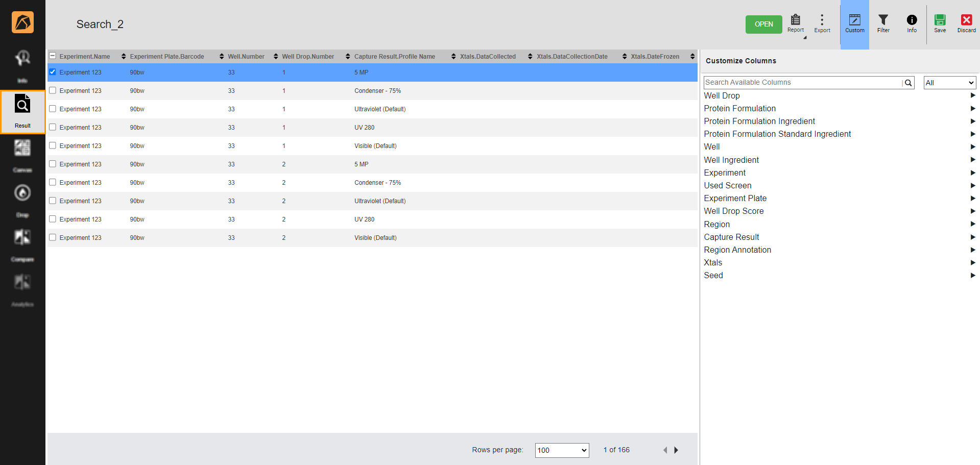Image resolution: width=980 pixels, height=465 pixels.
Task: Open the Export menu icon
Action: coord(822,24)
